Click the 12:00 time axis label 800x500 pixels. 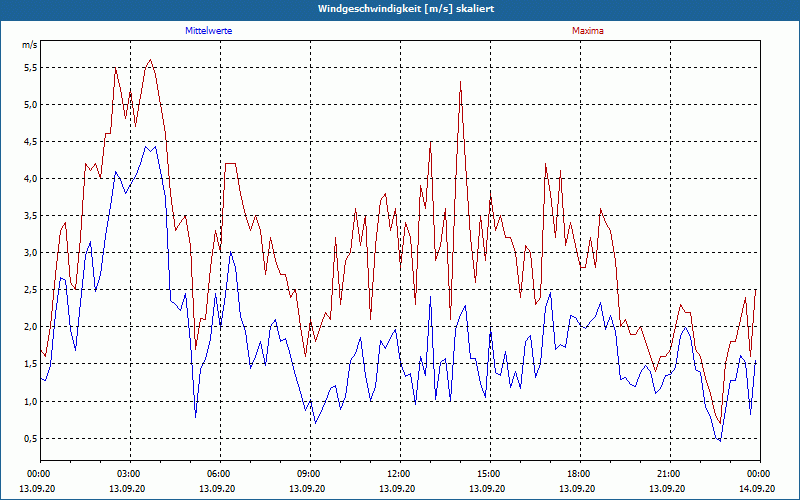click(399, 474)
